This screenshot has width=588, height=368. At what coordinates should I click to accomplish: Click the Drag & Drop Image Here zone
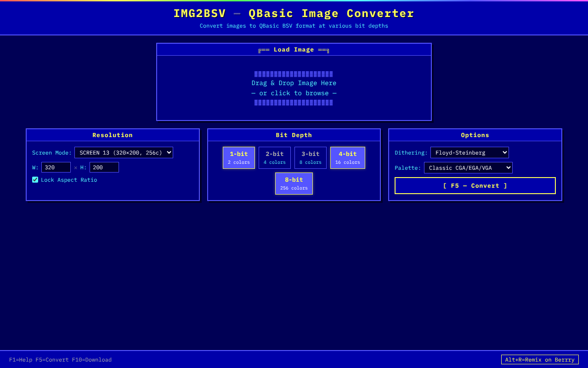point(294,88)
